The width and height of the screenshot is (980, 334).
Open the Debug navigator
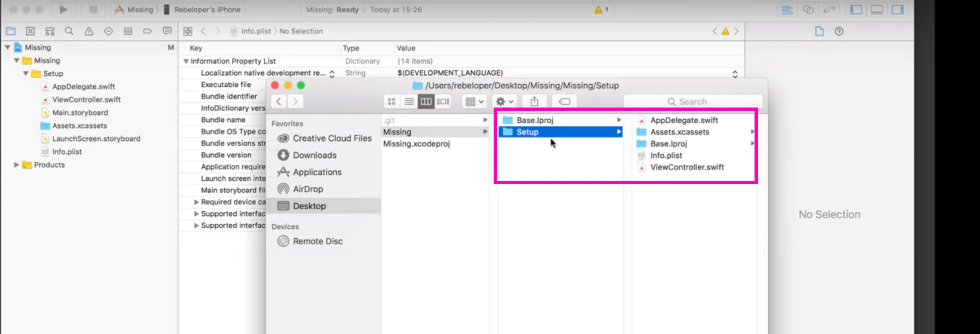128,31
